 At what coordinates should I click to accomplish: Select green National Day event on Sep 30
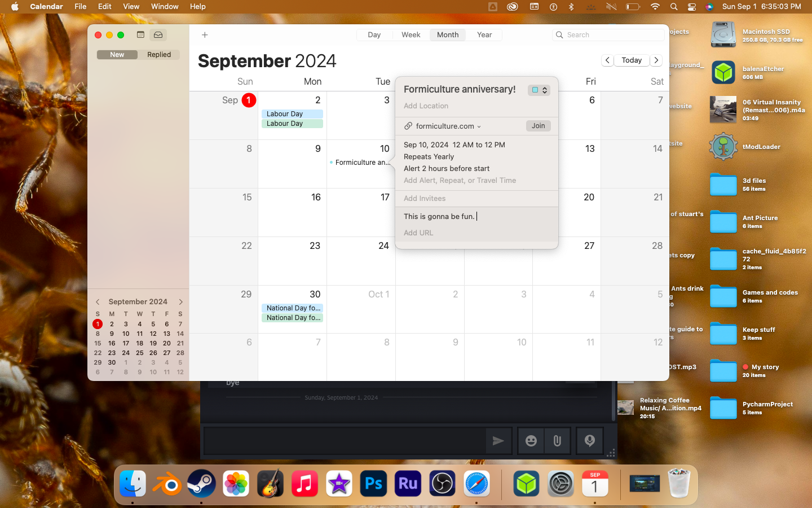pos(292,318)
